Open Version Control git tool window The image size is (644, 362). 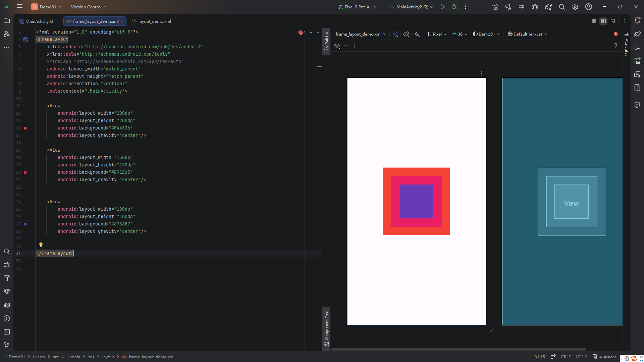(x=7, y=345)
